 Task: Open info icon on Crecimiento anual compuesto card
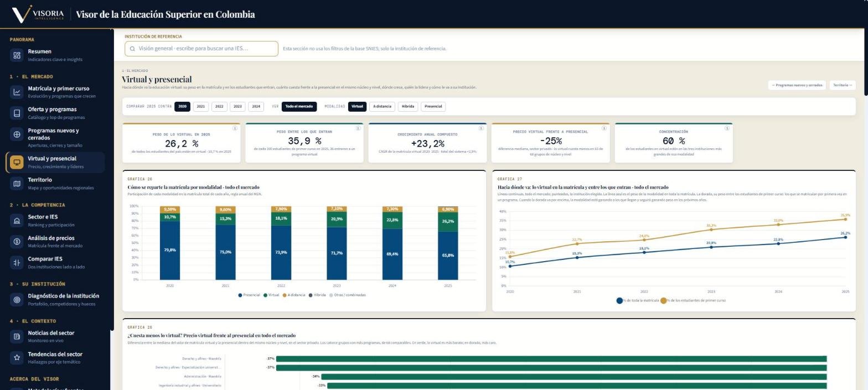click(481, 128)
